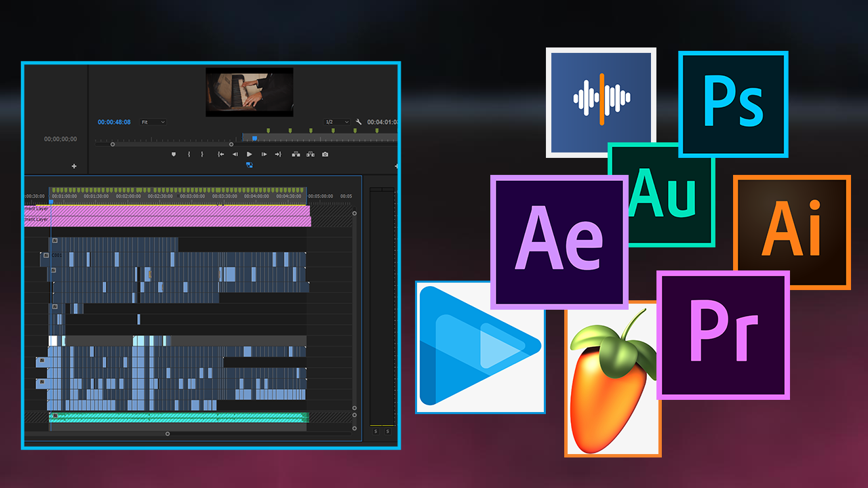Screen dimensions: 868x488
Task: Click the grey 00;00;00;00 timecode
Action: [x=60, y=139]
